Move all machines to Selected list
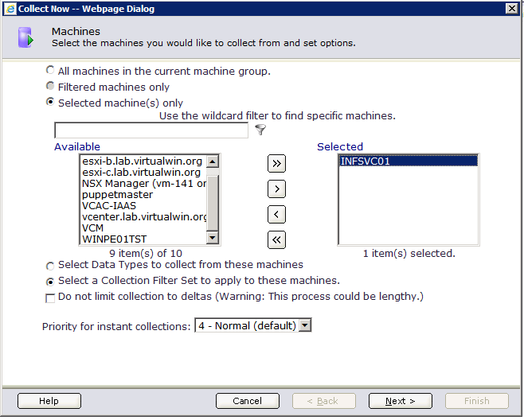524x420 pixels. 276,164
